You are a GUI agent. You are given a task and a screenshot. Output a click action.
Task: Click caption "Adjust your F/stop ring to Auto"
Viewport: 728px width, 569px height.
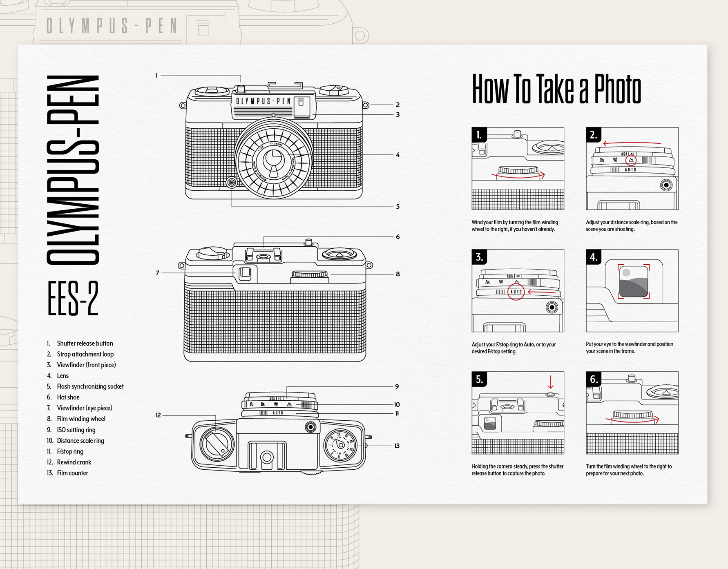coord(514,348)
